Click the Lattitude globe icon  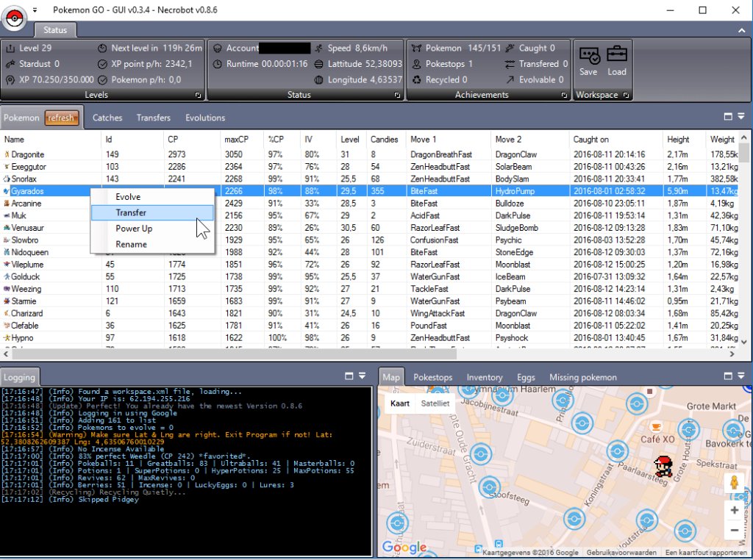point(319,64)
